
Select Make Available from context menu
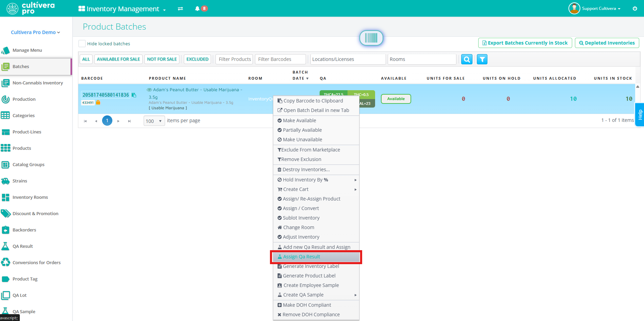[x=316, y=121]
